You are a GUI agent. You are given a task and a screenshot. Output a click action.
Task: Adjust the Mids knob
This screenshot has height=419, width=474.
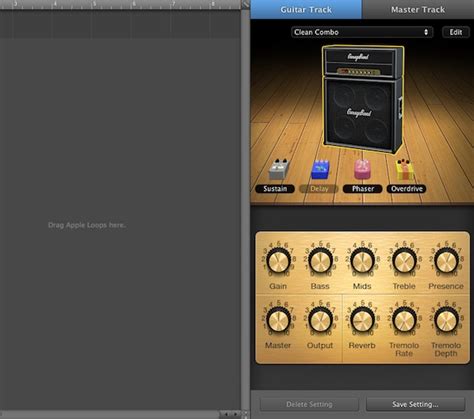[362, 261]
